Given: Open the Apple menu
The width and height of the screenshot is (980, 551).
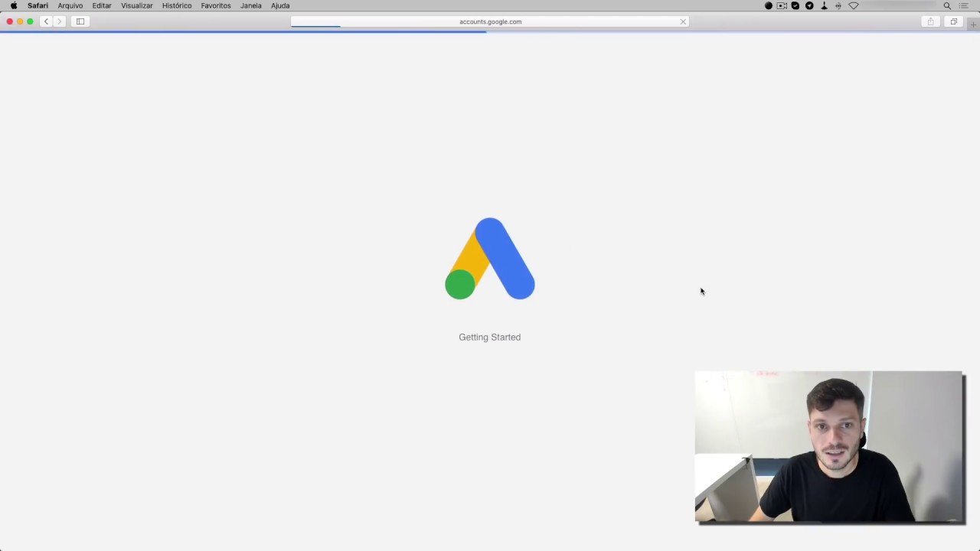Looking at the screenshot, I should [x=13, y=5].
